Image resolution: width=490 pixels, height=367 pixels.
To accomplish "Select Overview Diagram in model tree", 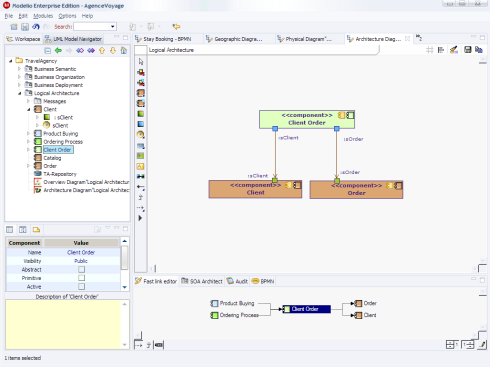I will (86, 182).
